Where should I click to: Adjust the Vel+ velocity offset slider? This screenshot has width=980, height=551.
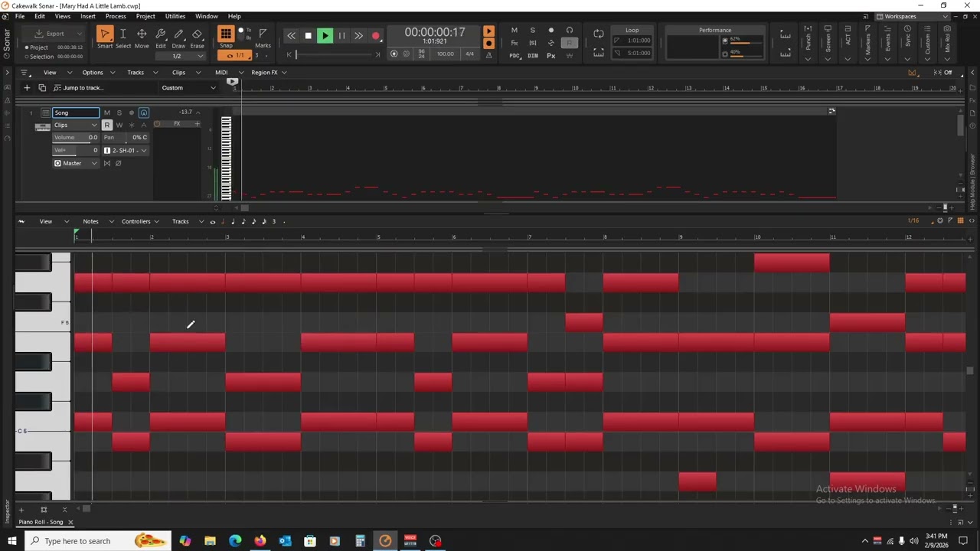(75, 150)
